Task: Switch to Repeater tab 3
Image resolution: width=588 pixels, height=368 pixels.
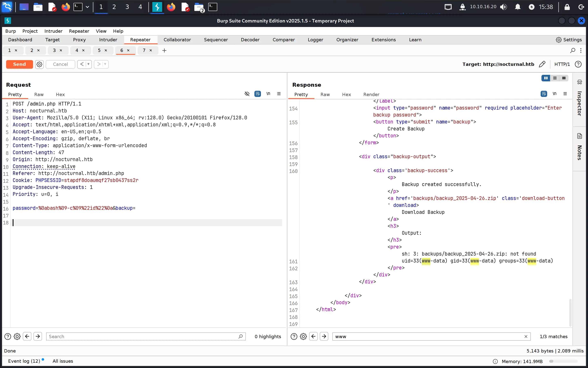Action: (55, 50)
